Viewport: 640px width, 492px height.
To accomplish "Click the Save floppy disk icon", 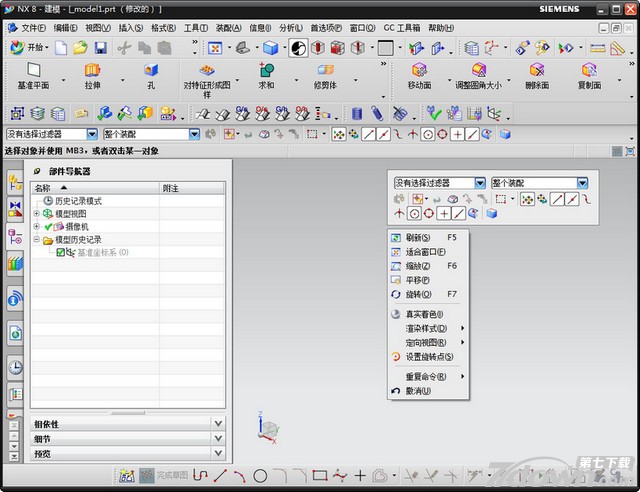I will (x=101, y=47).
